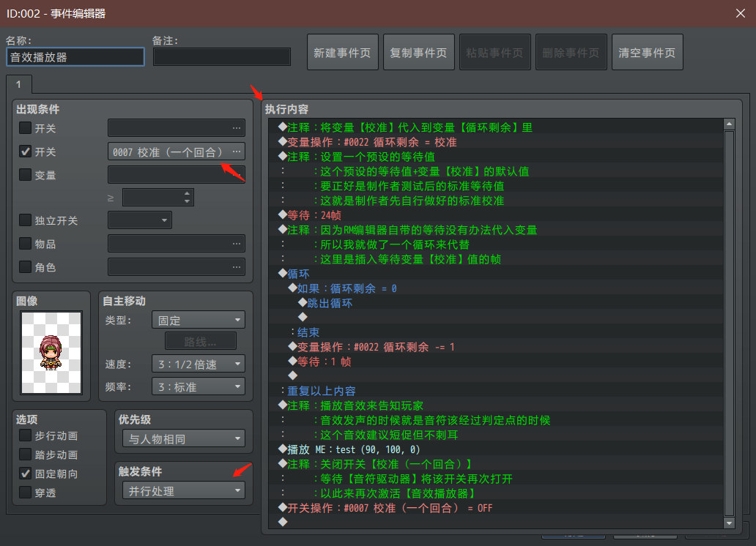Enable the 步行动画 option
This screenshot has width=756, height=546.
coord(25,435)
